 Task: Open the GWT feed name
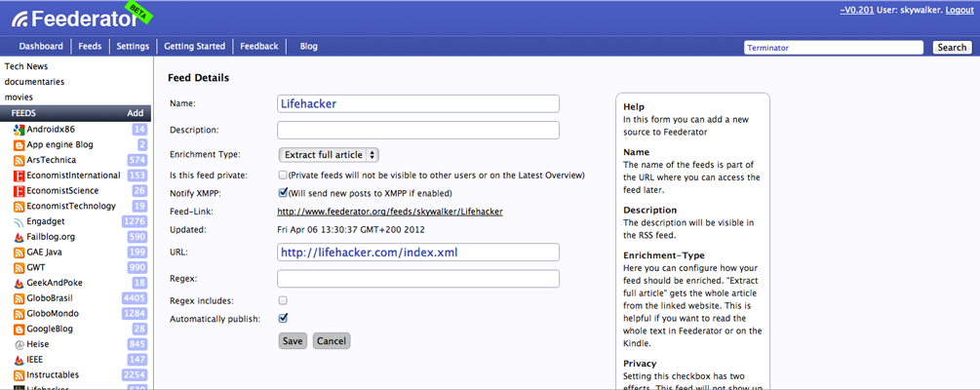[36, 268]
